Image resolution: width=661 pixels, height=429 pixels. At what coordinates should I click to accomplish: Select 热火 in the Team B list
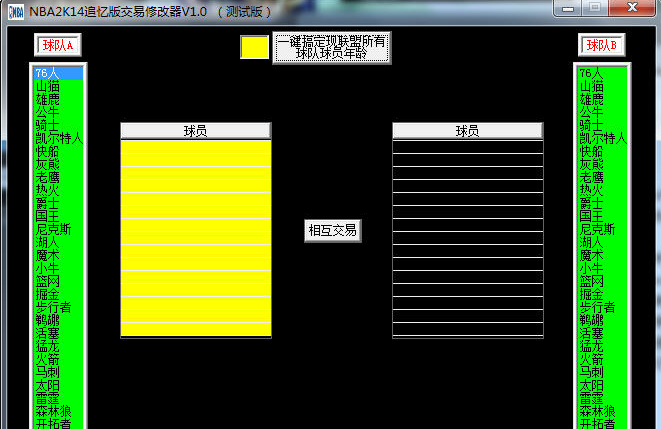(x=602, y=190)
